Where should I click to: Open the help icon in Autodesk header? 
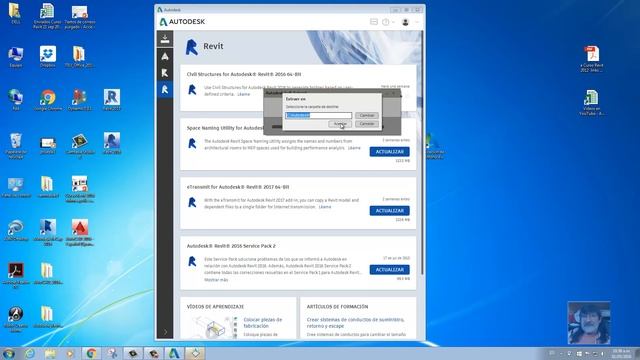click(x=385, y=22)
